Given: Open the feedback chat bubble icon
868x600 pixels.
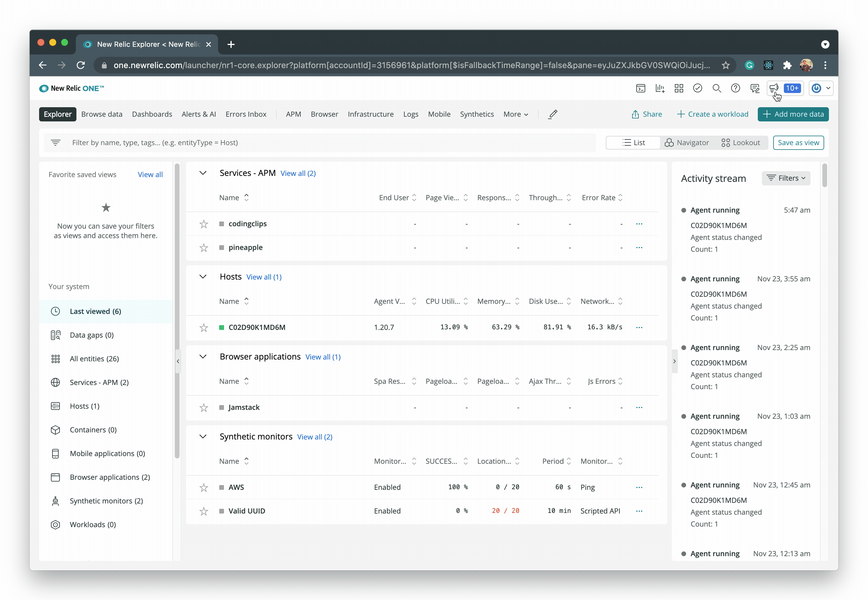Looking at the screenshot, I should pos(755,88).
